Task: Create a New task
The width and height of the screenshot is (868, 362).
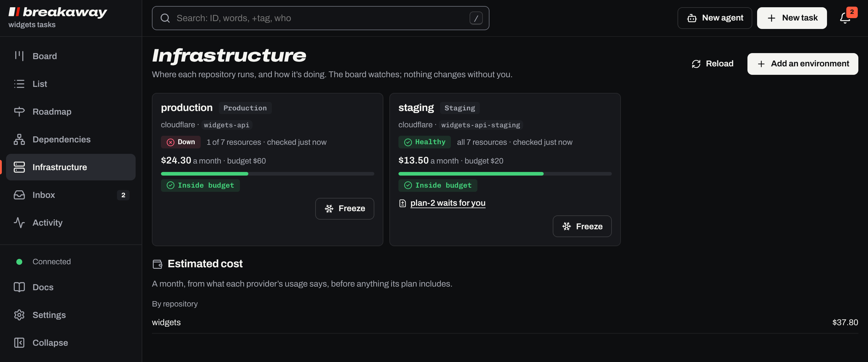Action: [x=791, y=18]
